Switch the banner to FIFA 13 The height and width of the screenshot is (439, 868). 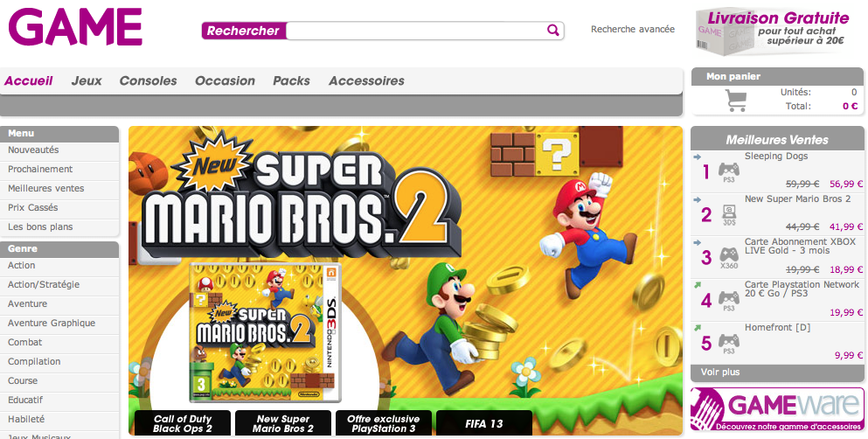(483, 423)
